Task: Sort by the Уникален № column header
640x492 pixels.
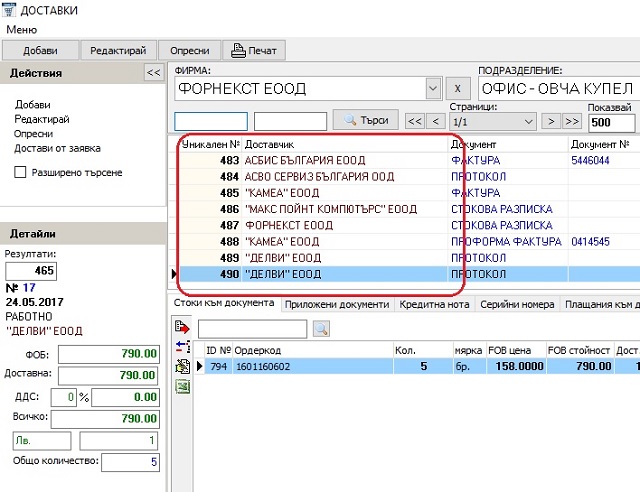Action: [x=210, y=144]
